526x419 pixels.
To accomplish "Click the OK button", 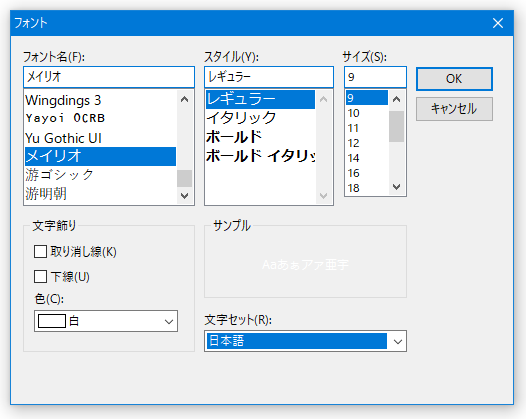I will pyautogui.click(x=454, y=79).
